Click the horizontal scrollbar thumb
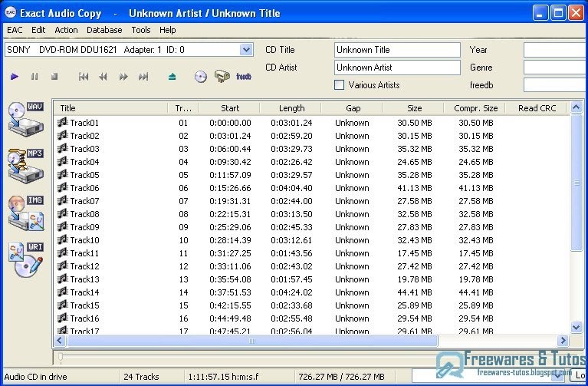Screen dimensions: 588x386 pos(252,341)
